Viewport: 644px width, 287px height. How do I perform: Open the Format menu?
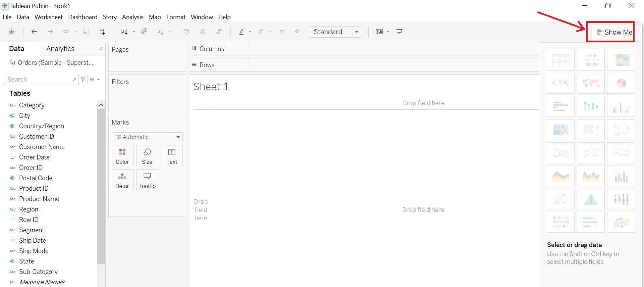tap(176, 17)
